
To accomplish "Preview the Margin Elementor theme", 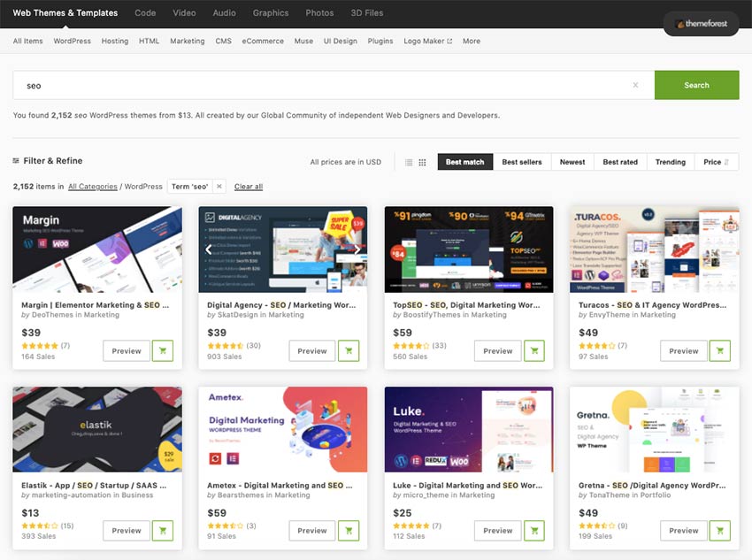I will (x=127, y=351).
